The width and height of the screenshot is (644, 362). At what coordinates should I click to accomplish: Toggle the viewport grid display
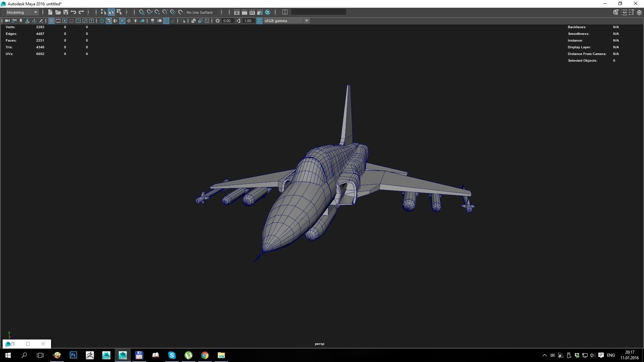point(51,21)
